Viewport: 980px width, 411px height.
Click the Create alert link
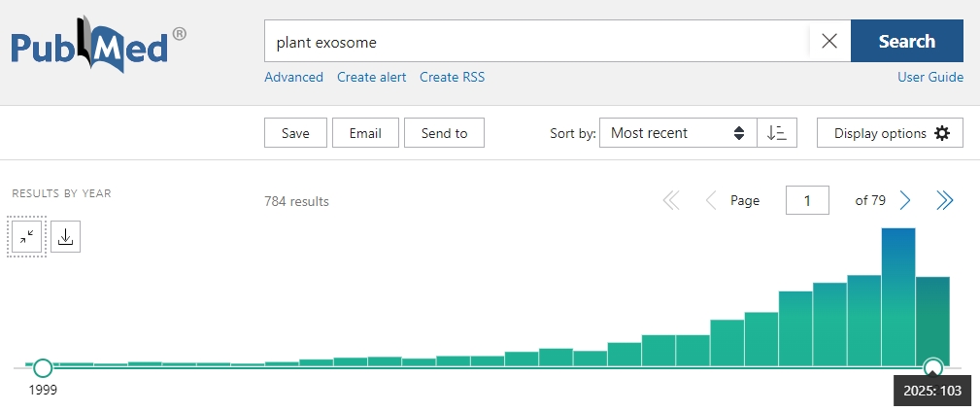[371, 77]
